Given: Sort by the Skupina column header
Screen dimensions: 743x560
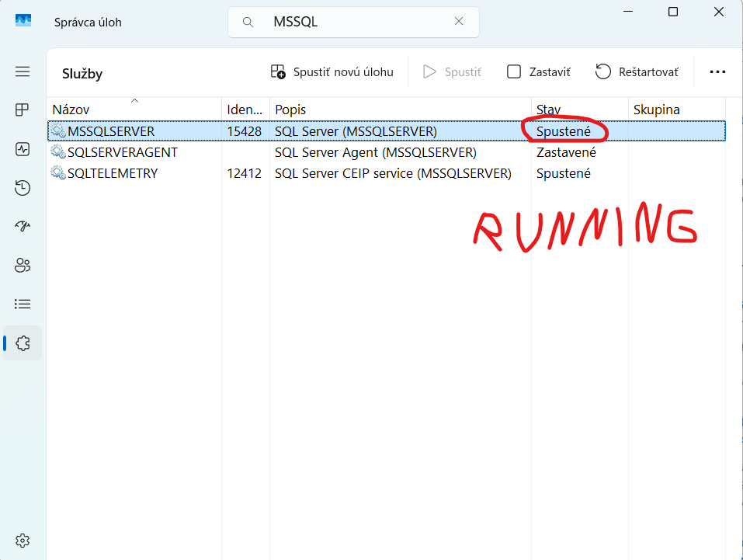Looking at the screenshot, I should coord(677,110).
